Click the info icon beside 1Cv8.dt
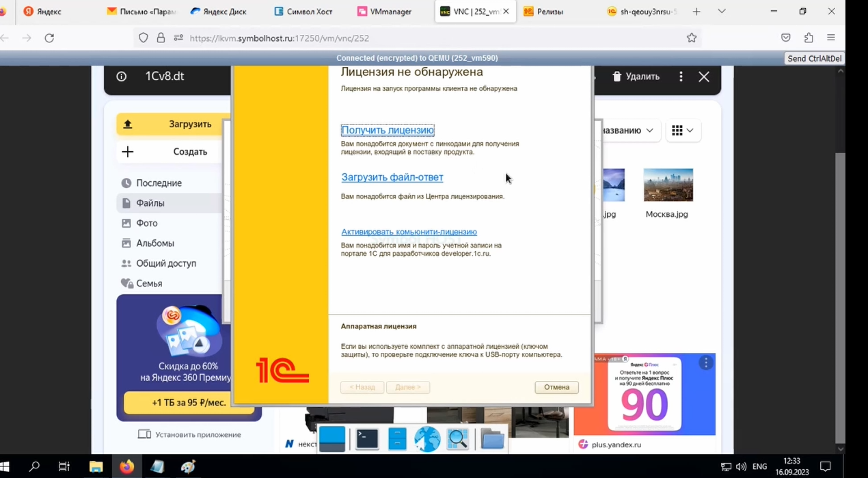Image resolution: width=868 pixels, height=478 pixels. pos(122,77)
